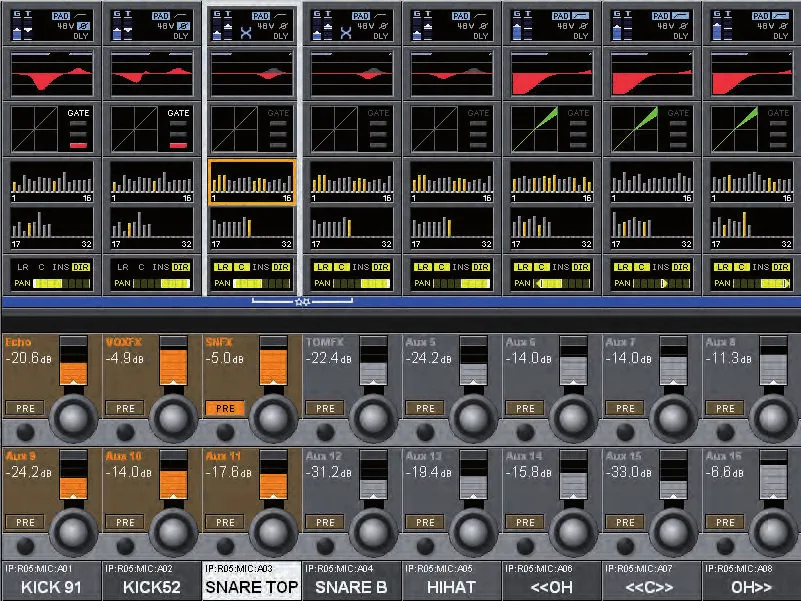Select the OH>> channel label
The height and width of the screenshot is (601, 801).
tap(751, 581)
